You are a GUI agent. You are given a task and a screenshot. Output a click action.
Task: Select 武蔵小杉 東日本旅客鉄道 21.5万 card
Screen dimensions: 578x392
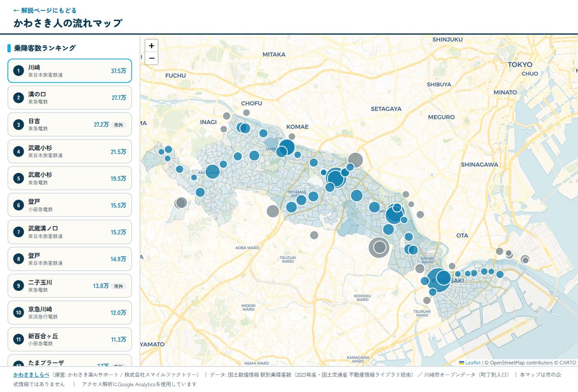70,151
